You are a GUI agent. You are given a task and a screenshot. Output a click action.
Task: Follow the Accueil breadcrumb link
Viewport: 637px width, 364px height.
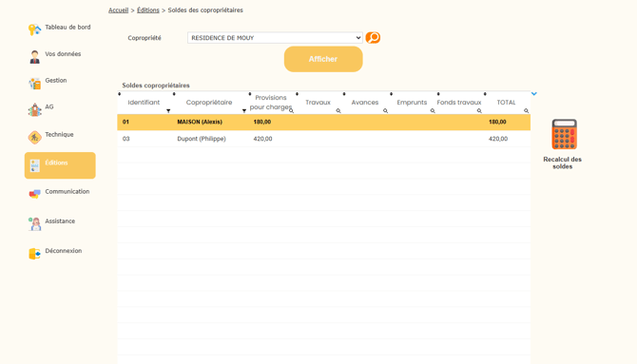118,10
